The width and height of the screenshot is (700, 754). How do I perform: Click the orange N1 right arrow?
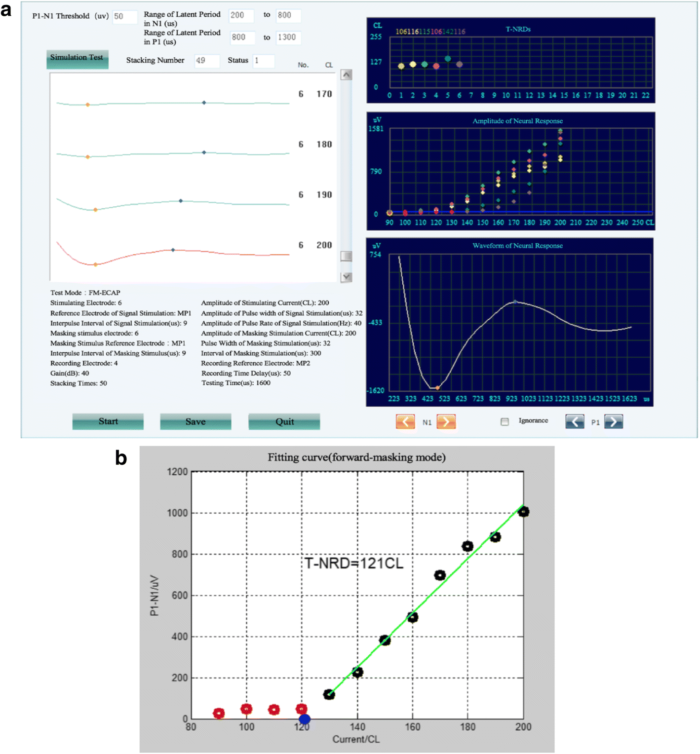pos(446,422)
